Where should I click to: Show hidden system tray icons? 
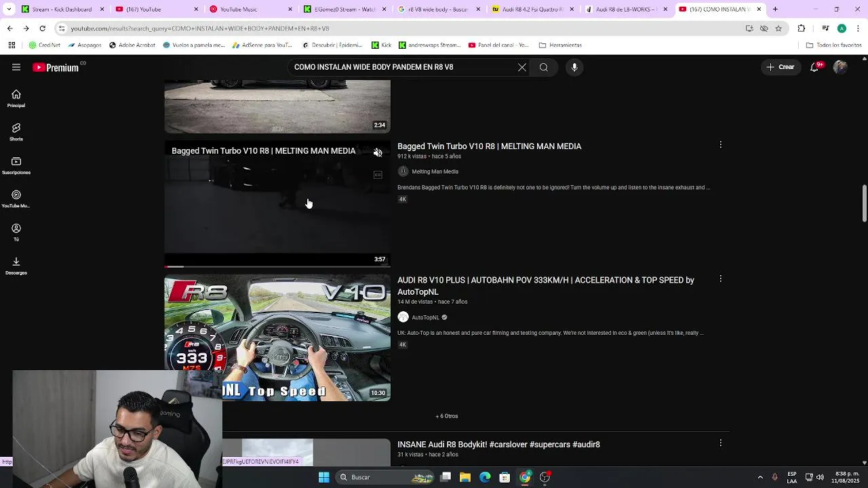click(760, 477)
